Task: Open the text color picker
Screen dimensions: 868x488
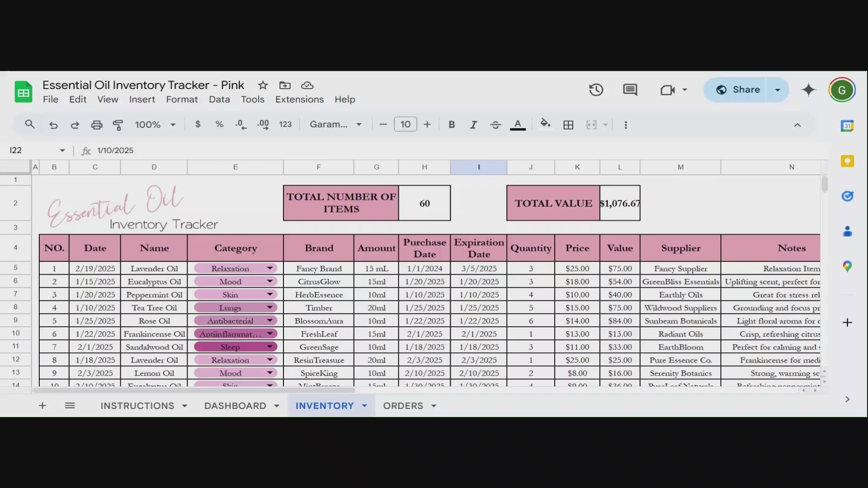Action: [x=518, y=125]
